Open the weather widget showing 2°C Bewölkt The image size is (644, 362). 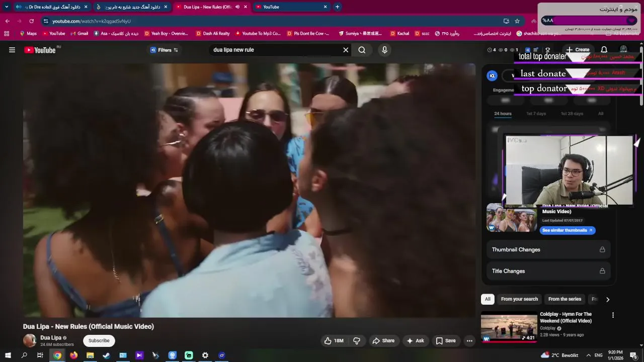click(559, 355)
